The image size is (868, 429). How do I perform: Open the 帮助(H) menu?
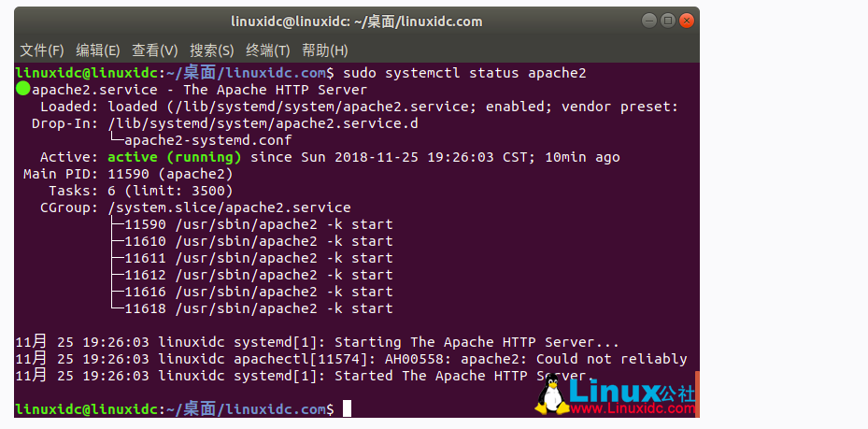pos(324,50)
